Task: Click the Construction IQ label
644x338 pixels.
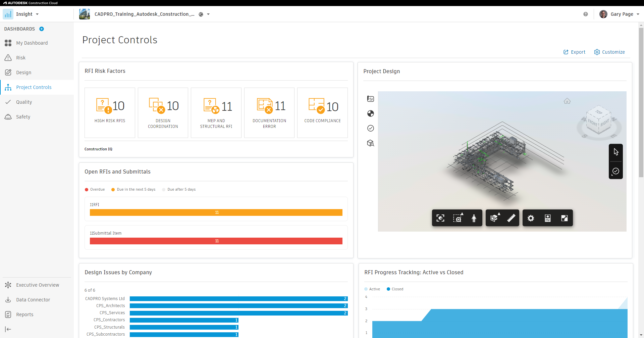Action: tap(98, 149)
